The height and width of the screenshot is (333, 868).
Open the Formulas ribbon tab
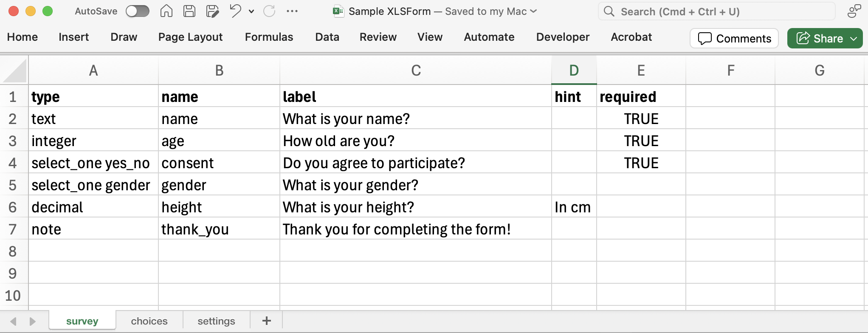click(269, 37)
